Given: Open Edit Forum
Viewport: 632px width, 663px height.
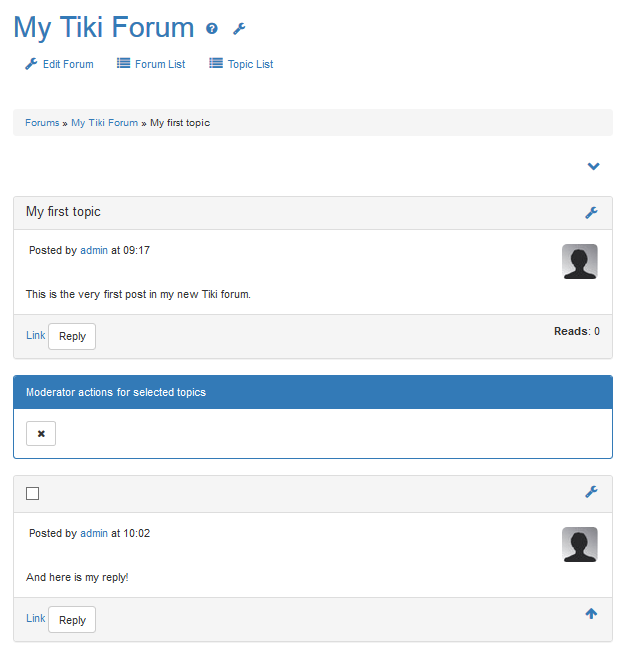Looking at the screenshot, I should click(59, 64).
